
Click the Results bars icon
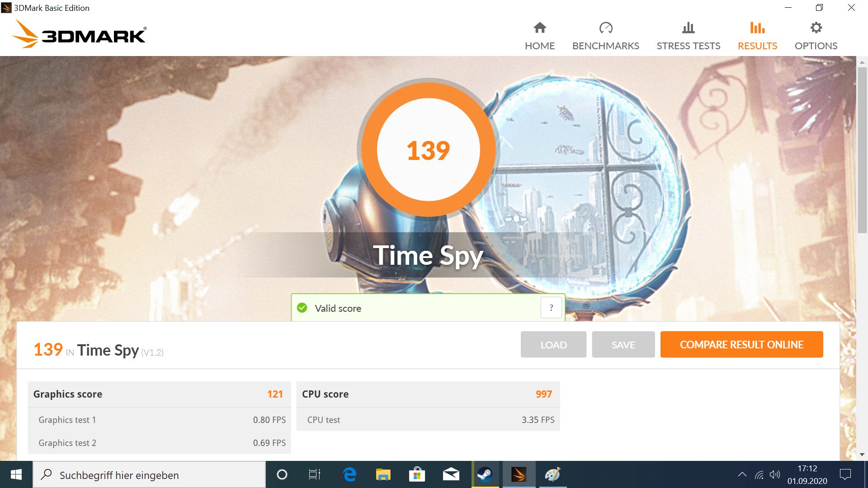point(757,28)
